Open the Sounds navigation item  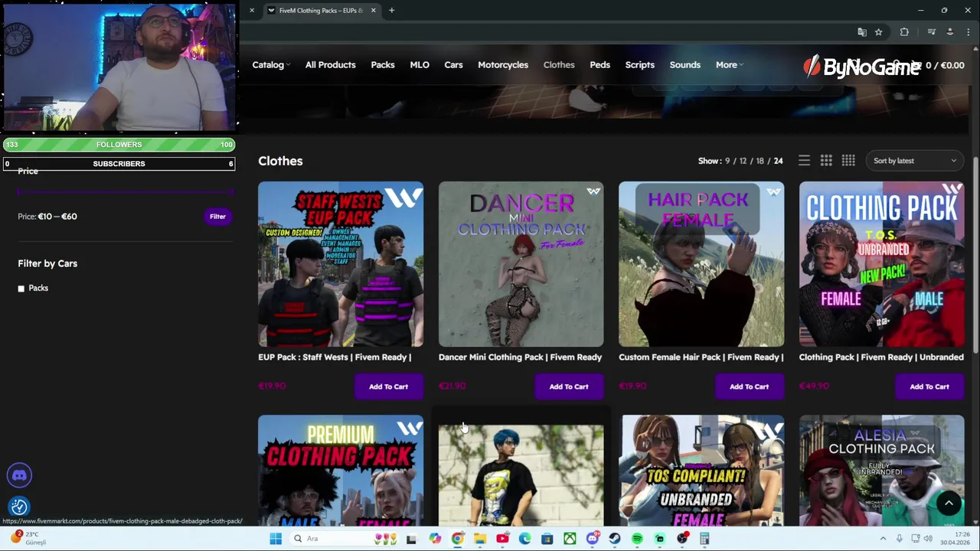click(x=685, y=65)
